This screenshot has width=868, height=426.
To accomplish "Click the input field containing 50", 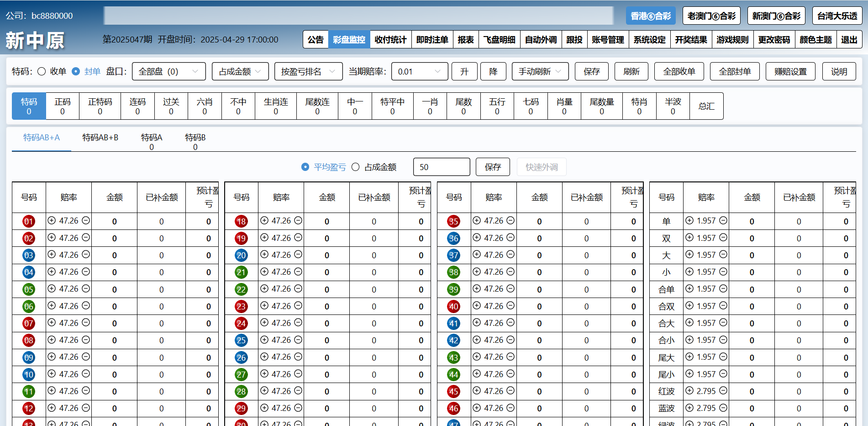I will (441, 167).
